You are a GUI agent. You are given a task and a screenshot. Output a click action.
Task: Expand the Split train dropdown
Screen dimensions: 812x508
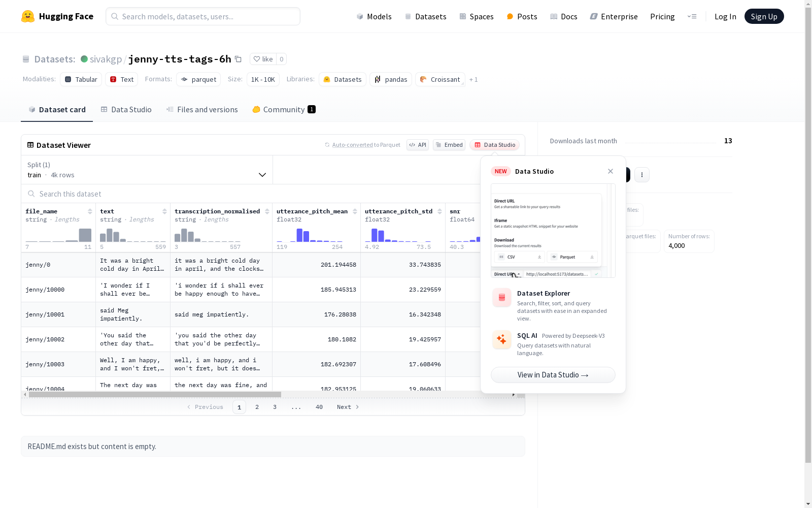coord(147,170)
